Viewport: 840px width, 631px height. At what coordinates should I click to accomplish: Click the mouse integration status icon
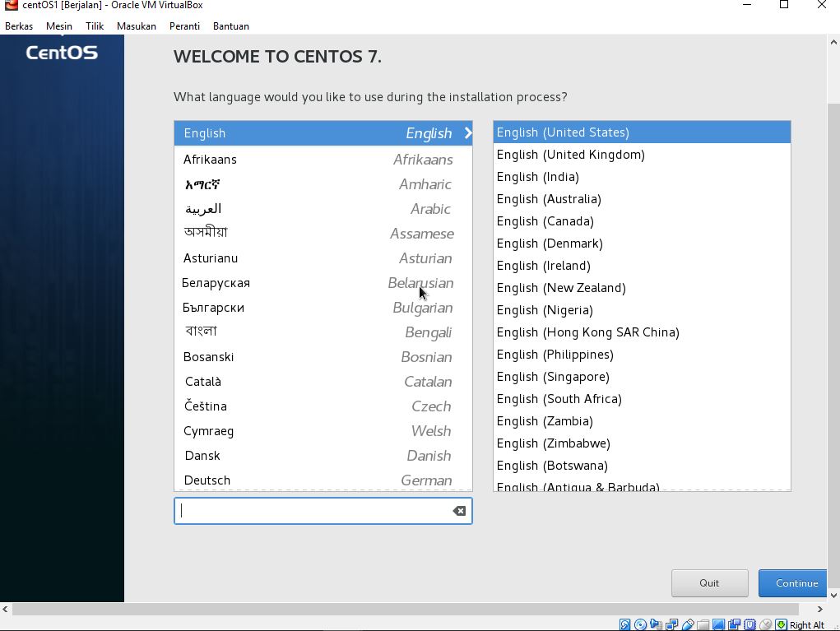(765, 624)
